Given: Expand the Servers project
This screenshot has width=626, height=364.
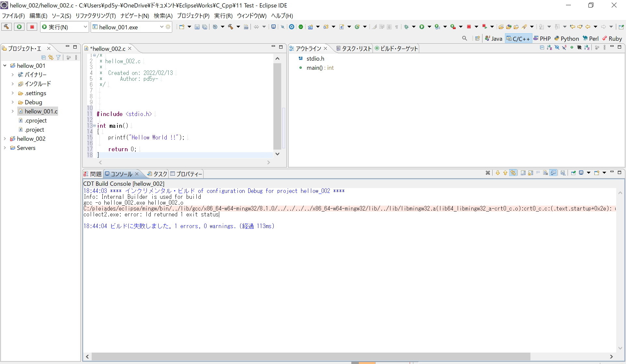Looking at the screenshot, I should [5, 148].
